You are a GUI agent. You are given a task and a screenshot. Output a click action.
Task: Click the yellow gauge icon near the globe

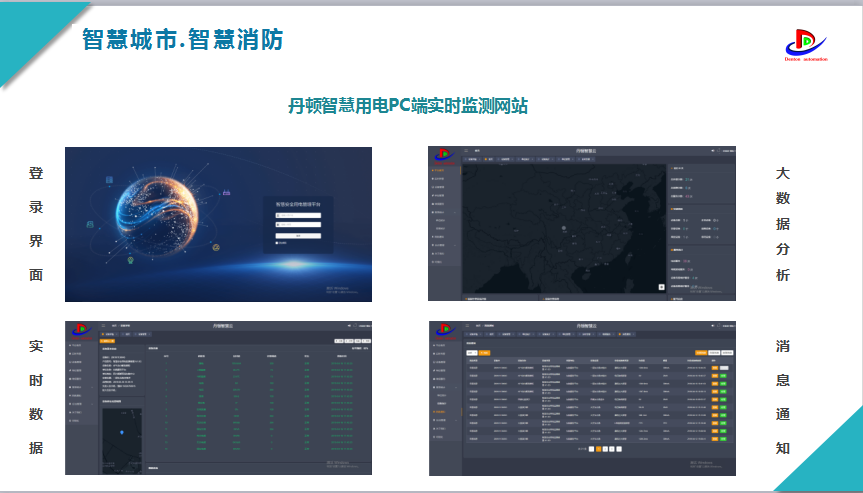[216, 248]
